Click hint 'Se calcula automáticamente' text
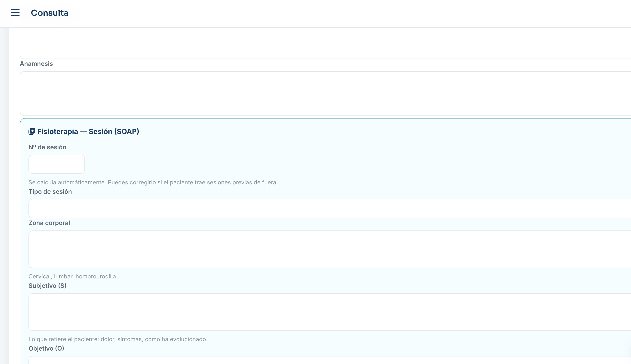 point(153,182)
